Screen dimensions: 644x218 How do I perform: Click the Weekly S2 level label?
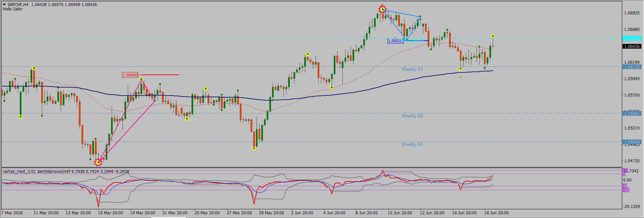click(x=412, y=116)
